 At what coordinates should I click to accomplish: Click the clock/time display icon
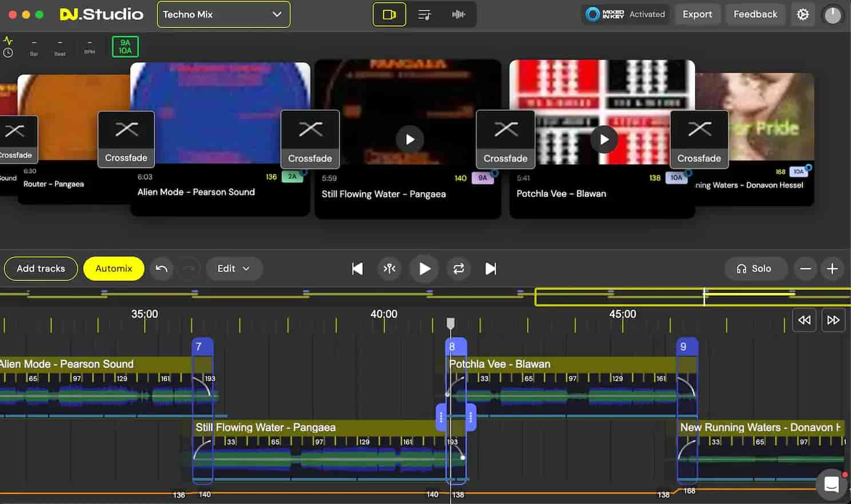point(8,53)
